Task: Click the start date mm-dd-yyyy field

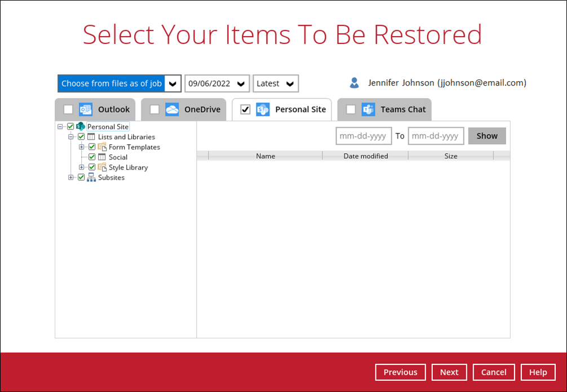Action: [x=364, y=136]
